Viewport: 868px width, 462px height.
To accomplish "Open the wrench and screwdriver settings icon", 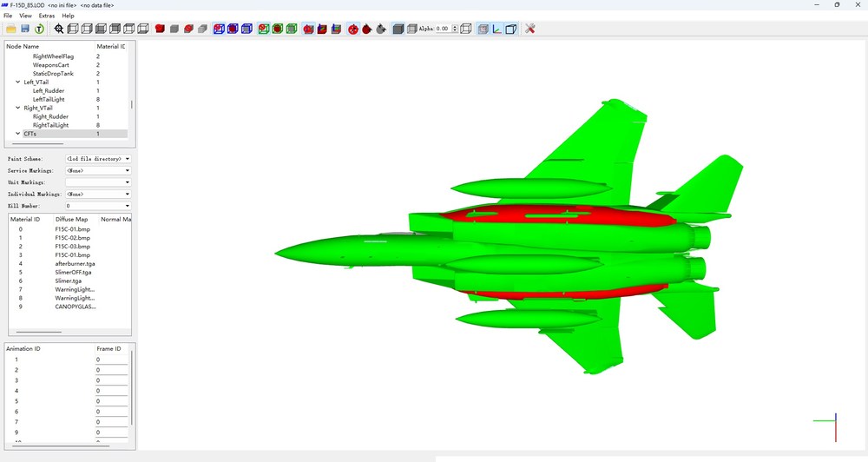I will point(529,29).
